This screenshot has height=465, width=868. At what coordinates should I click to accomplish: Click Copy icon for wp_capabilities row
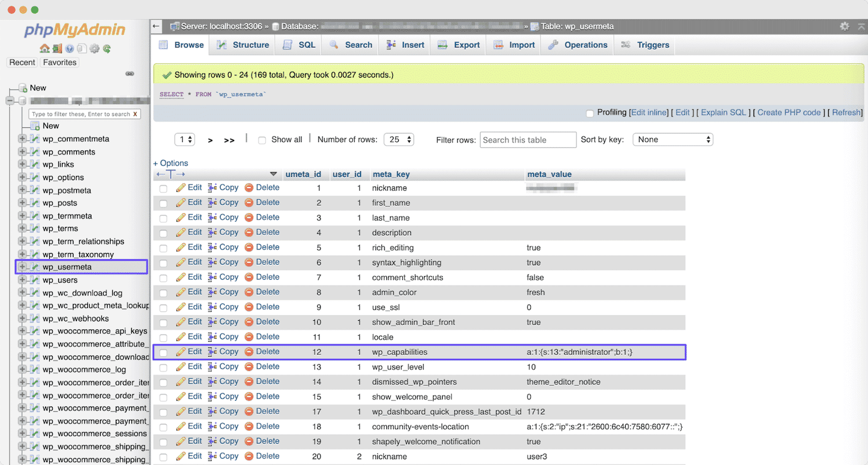pyautogui.click(x=212, y=352)
